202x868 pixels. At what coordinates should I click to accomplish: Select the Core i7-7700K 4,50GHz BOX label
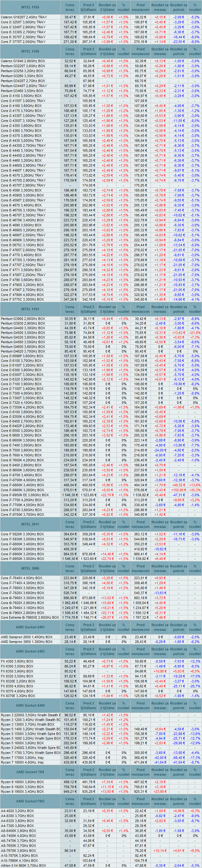pyautogui.click(x=23, y=505)
